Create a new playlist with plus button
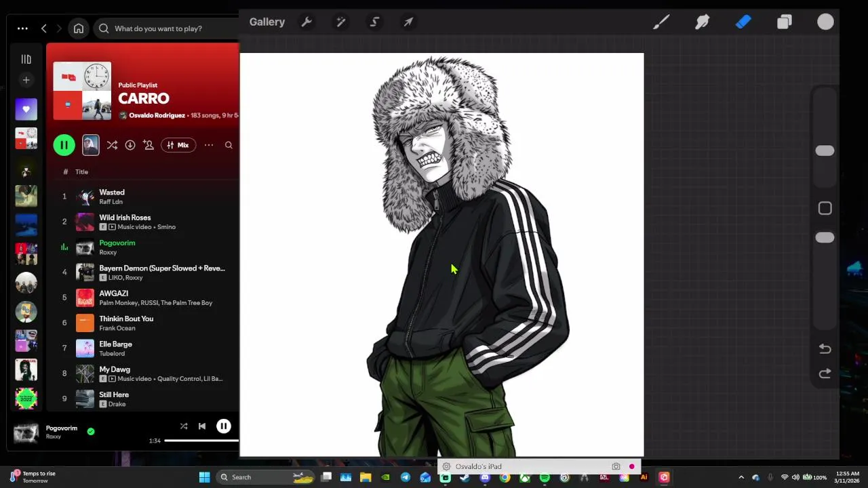This screenshot has width=868, height=488. tap(26, 80)
